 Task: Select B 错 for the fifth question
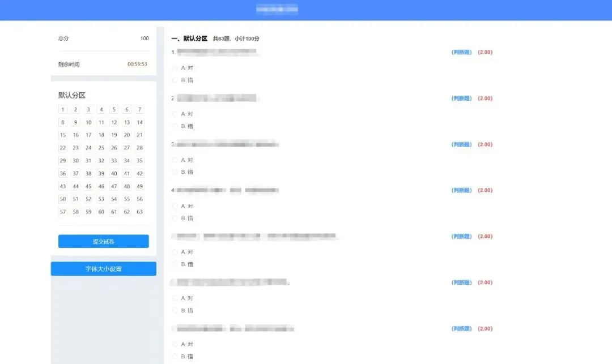[175, 264]
